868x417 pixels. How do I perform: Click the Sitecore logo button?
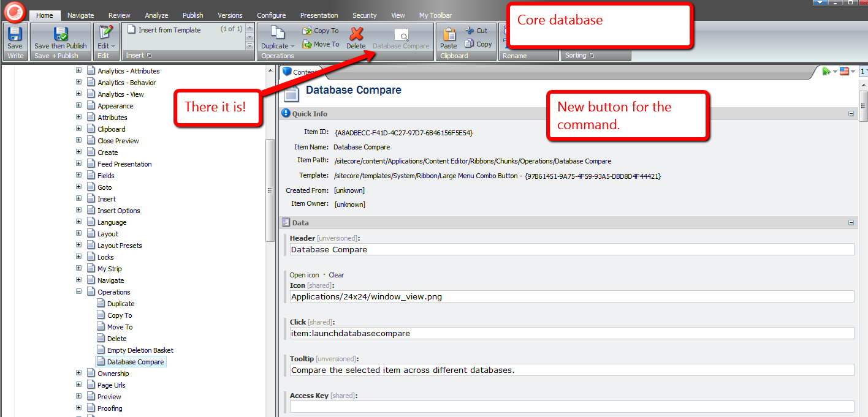[x=13, y=11]
